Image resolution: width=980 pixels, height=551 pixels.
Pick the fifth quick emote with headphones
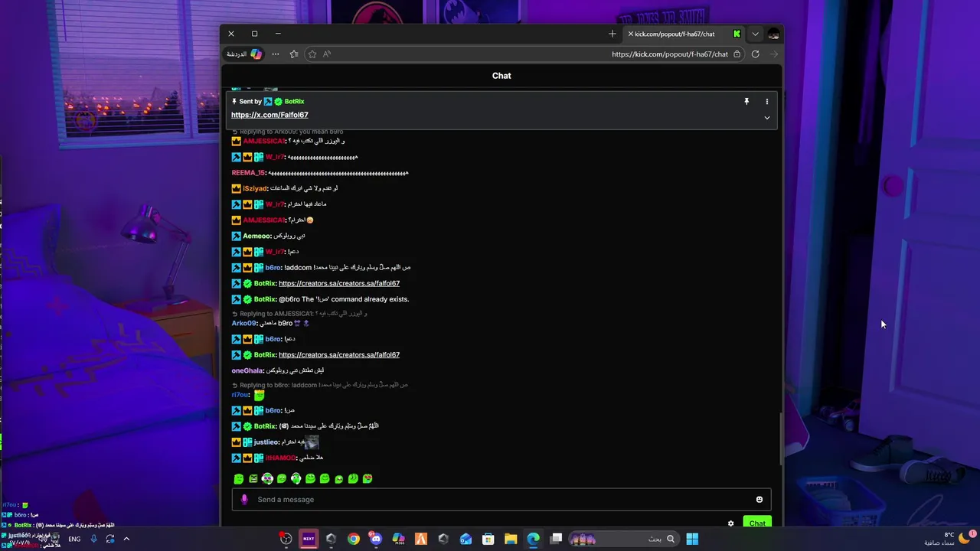pyautogui.click(x=296, y=478)
